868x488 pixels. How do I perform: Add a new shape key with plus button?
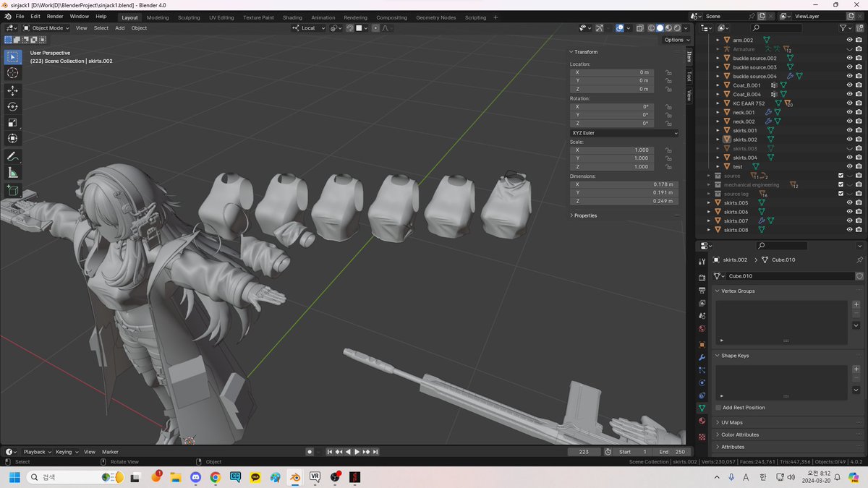tap(856, 369)
